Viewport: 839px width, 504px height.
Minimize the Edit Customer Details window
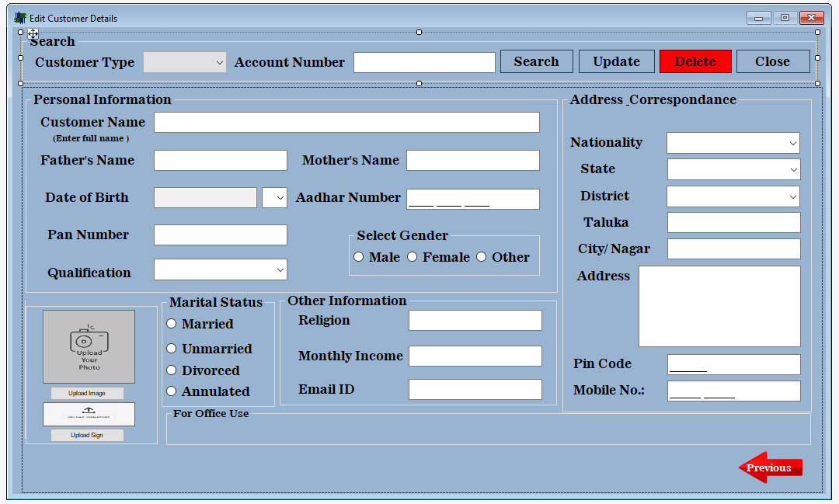click(x=758, y=18)
